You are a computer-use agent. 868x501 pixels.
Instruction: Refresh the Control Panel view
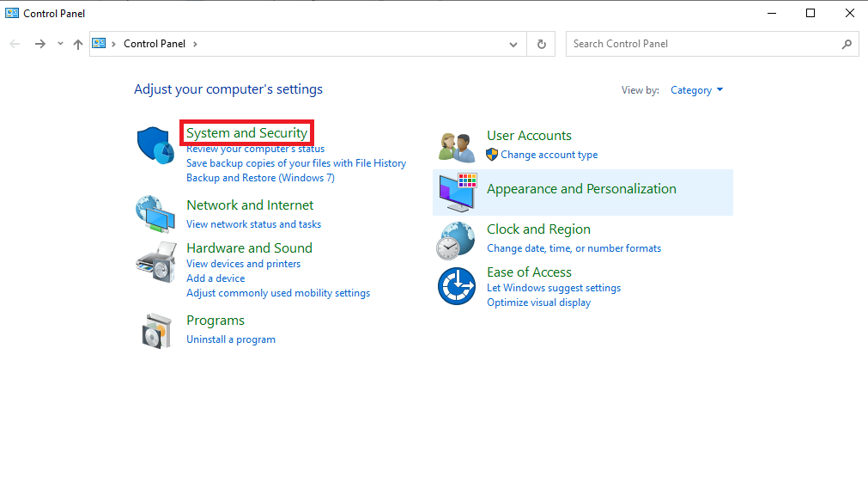point(542,44)
